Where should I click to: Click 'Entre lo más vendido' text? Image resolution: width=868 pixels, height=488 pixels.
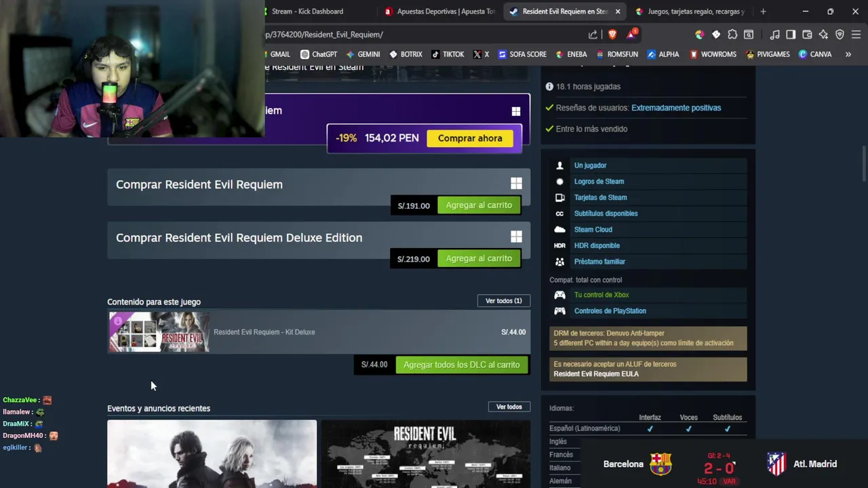pos(591,129)
